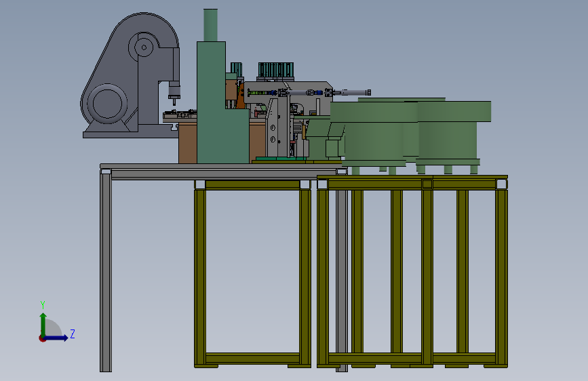Select the press ram tool tip
The width and height of the screenshot is (588, 381).
174,102
